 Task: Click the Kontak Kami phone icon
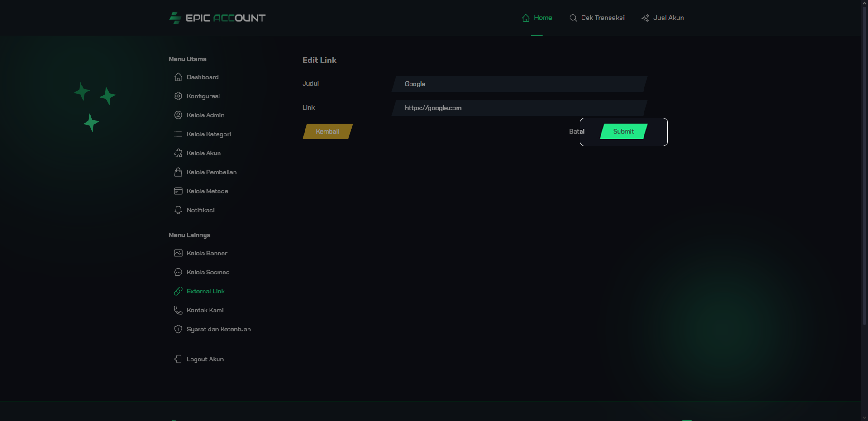pos(178,310)
